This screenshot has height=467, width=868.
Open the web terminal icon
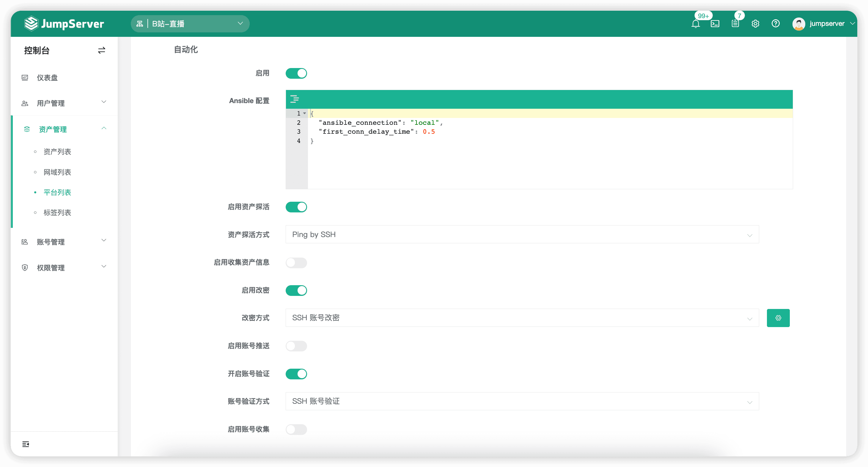(x=715, y=24)
